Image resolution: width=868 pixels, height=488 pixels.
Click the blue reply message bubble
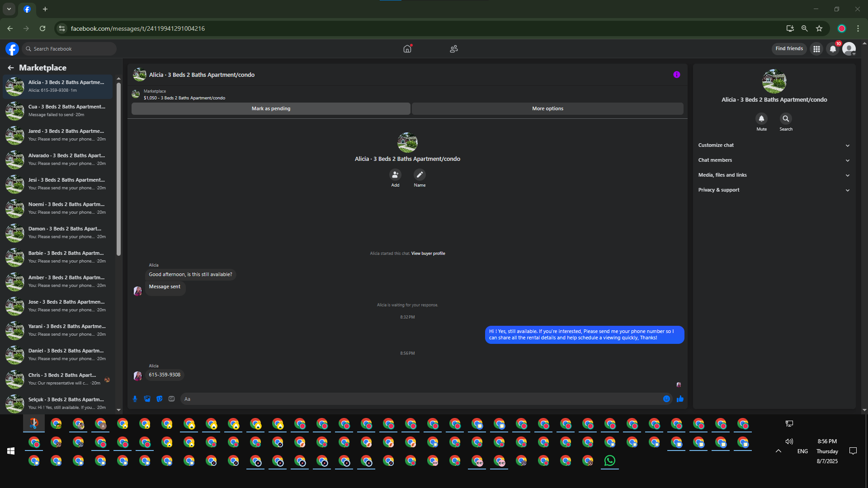click(x=585, y=335)
